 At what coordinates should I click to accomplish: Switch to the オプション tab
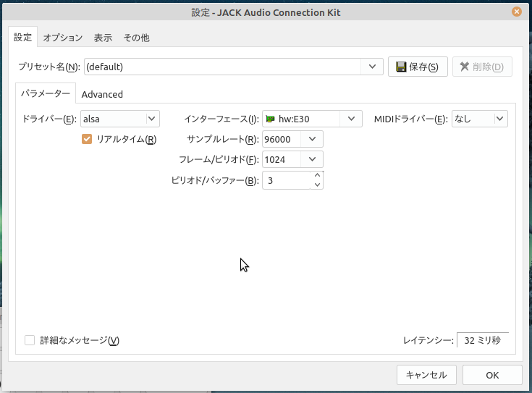[63, 38]
